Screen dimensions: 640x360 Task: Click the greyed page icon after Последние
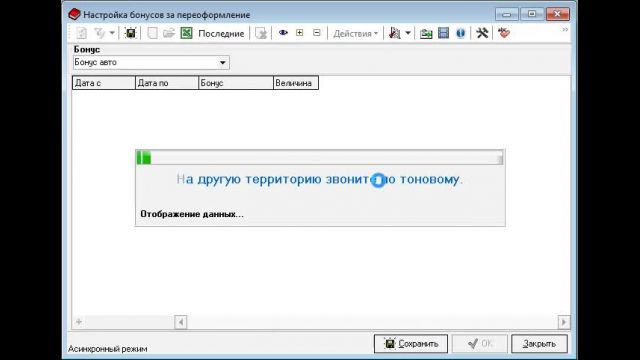click(261, 33)
